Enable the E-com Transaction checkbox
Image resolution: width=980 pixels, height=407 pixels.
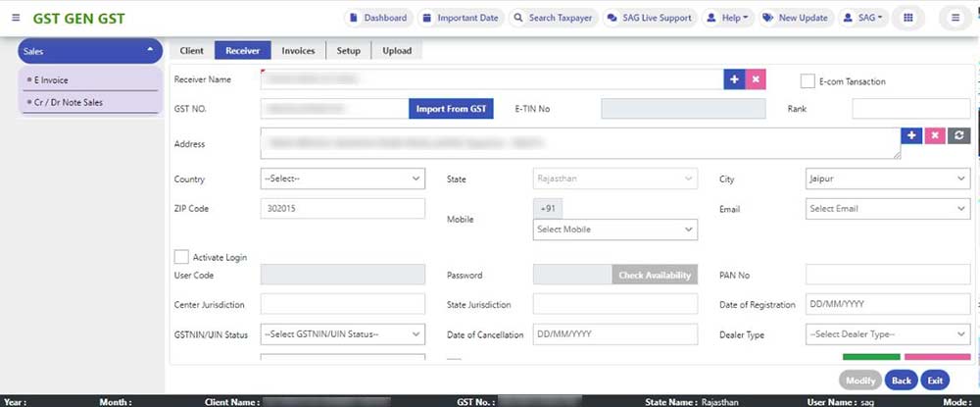808,81
